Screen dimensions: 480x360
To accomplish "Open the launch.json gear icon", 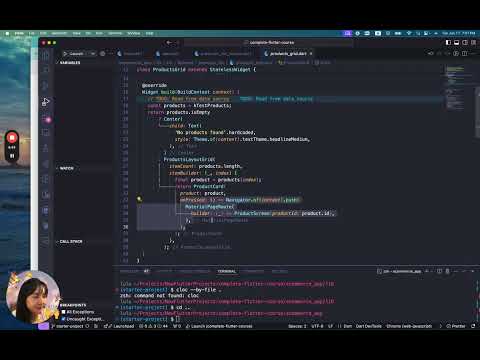I will pyautogui.click(x=103, y=54).
